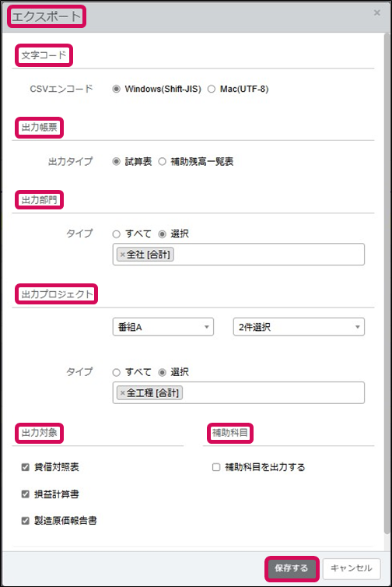Click キャンセル button
This screenshot has height=587, width=392.
pos(352,568)
